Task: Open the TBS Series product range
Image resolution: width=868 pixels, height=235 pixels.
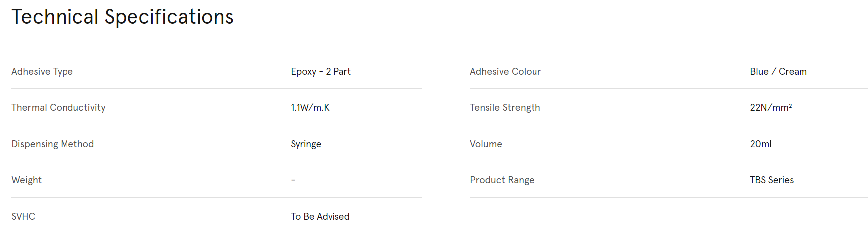Action: [772, 180]
